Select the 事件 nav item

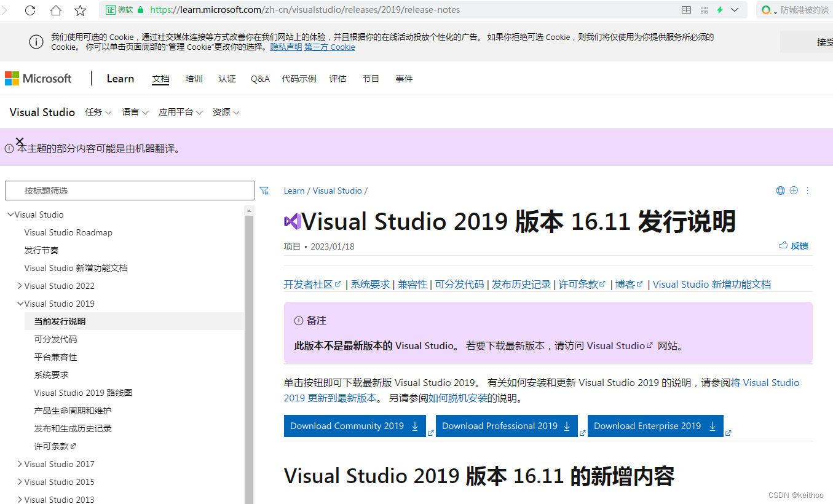point(404,79)
